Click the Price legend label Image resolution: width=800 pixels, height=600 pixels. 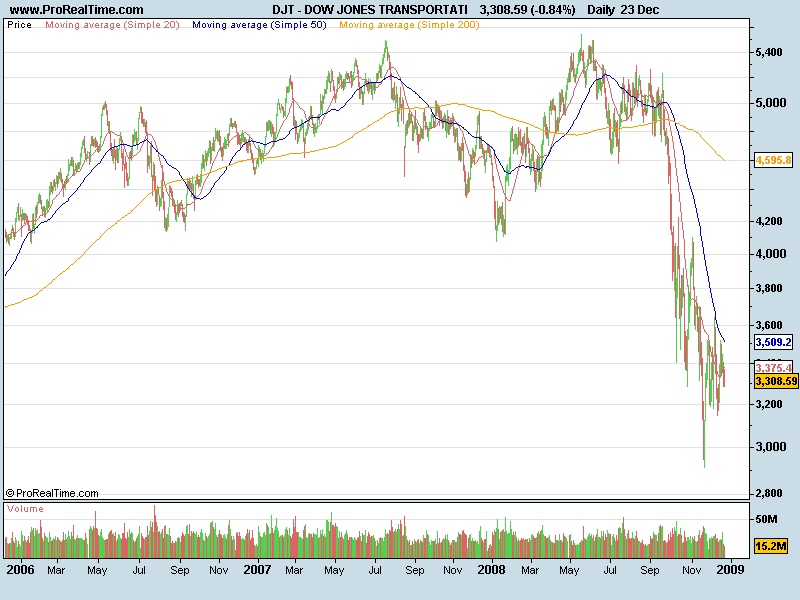click(19, 24)
